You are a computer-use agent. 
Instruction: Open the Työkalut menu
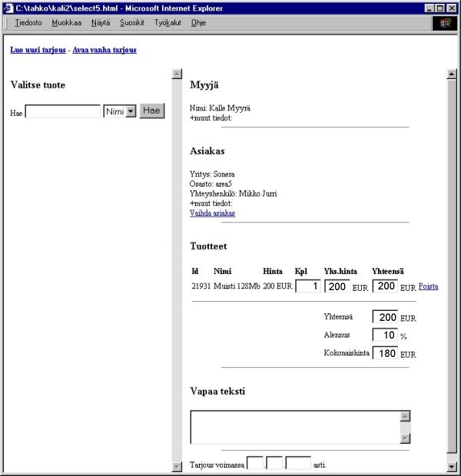pos(167,23)
